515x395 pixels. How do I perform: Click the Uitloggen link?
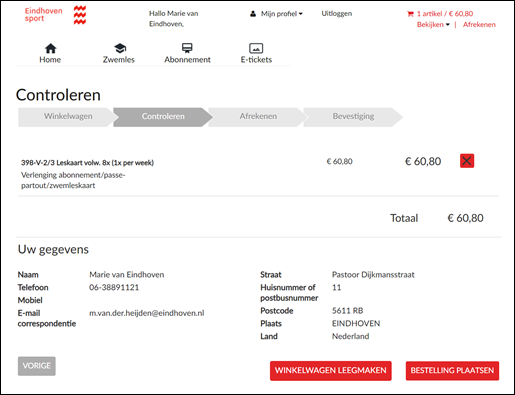(337, 14)
